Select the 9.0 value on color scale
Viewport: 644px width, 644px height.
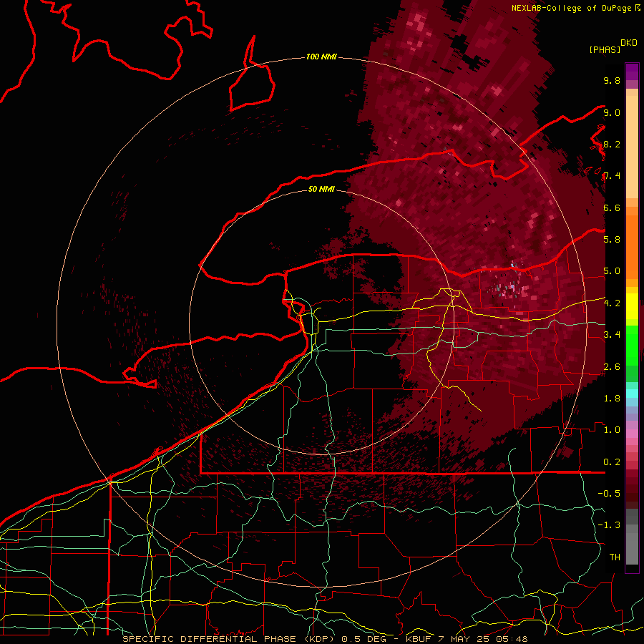click(612, 112)
